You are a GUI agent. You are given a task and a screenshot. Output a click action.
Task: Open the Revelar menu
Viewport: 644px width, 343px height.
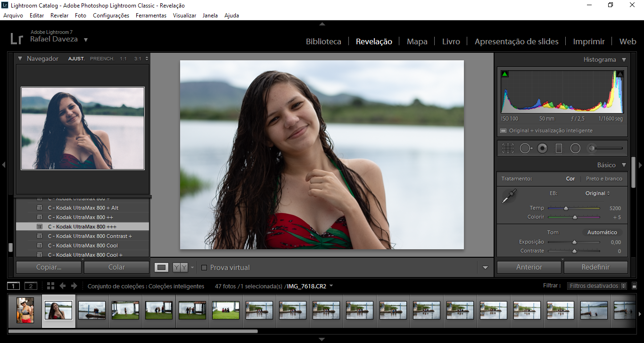[x=59, y=16]
